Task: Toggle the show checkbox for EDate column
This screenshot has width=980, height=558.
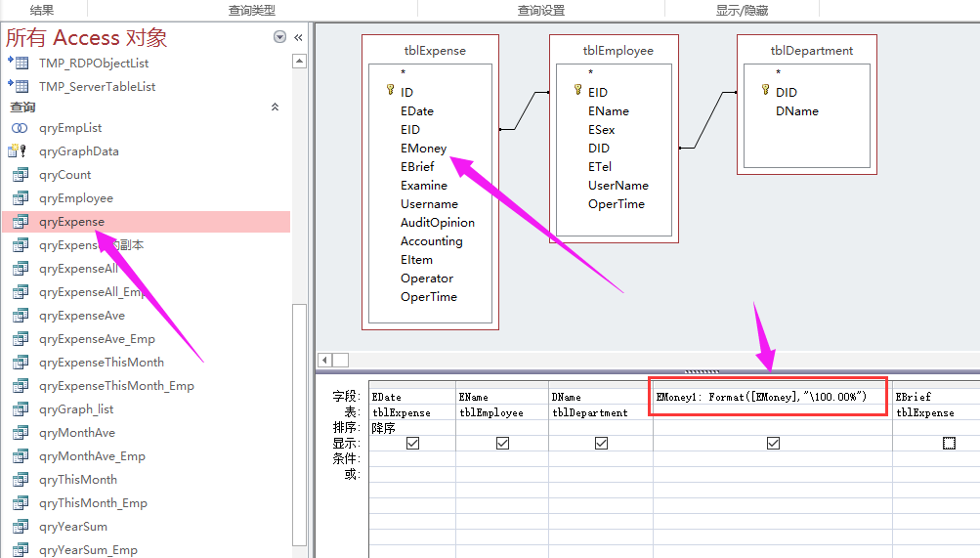Action: click(x=412, y=443)
